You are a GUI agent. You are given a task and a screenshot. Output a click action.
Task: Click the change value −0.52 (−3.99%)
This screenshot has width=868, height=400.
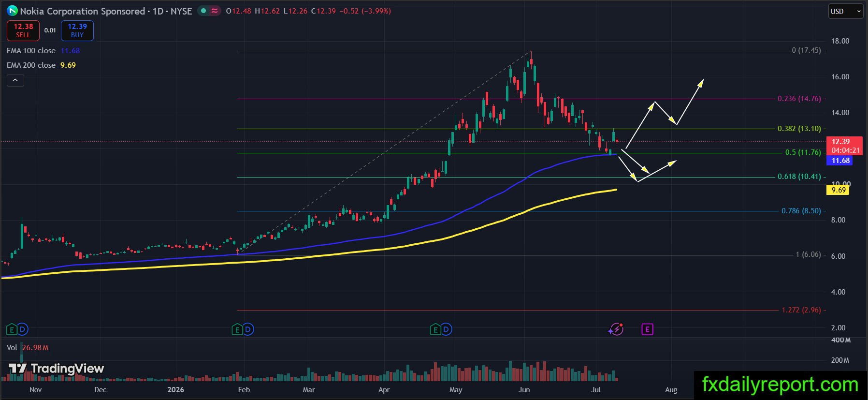365,11
